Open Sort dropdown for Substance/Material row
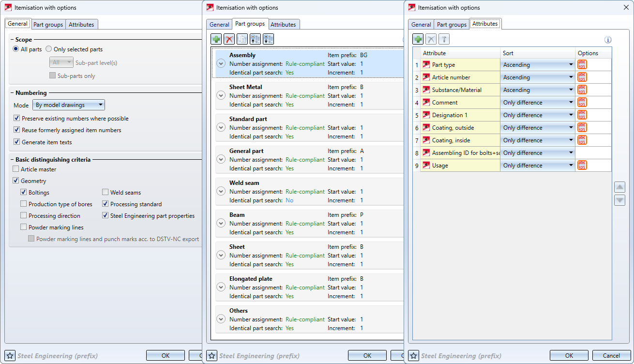The width and height of the screenshot is (634, 364). [x=537, y=90]
